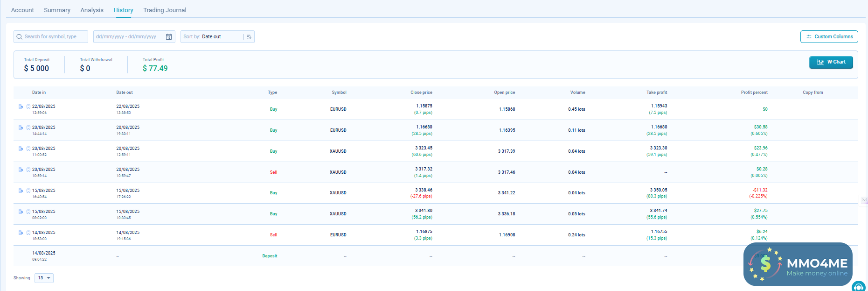Click the sort order icon beside Date out

coord(249,37)
